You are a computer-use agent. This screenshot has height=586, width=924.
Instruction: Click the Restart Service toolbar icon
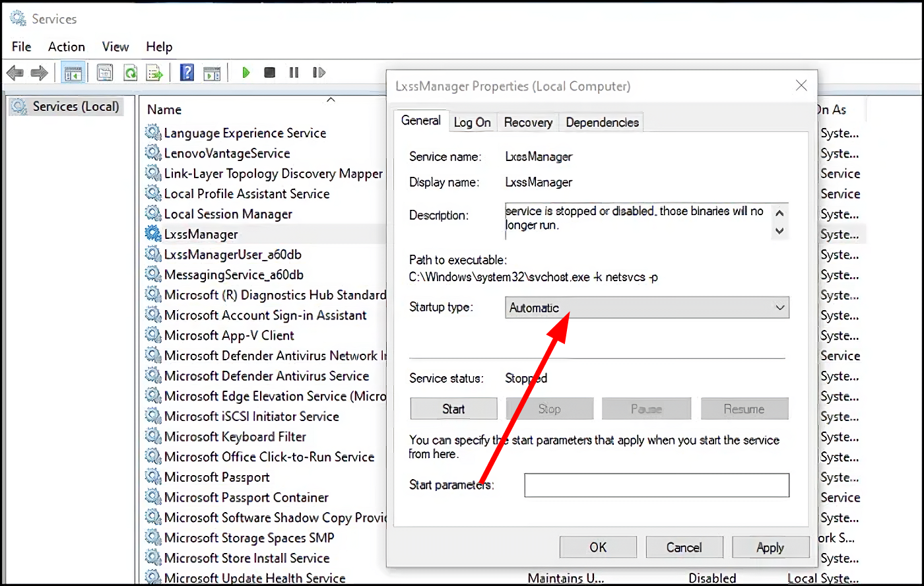coord(319,73)
